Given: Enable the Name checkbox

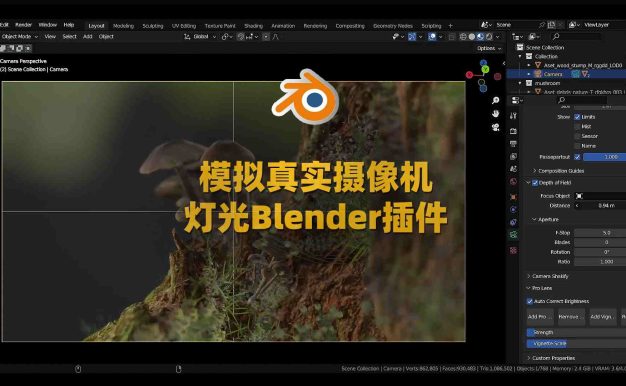Looking at the screenshot, I should click(577, 146).
